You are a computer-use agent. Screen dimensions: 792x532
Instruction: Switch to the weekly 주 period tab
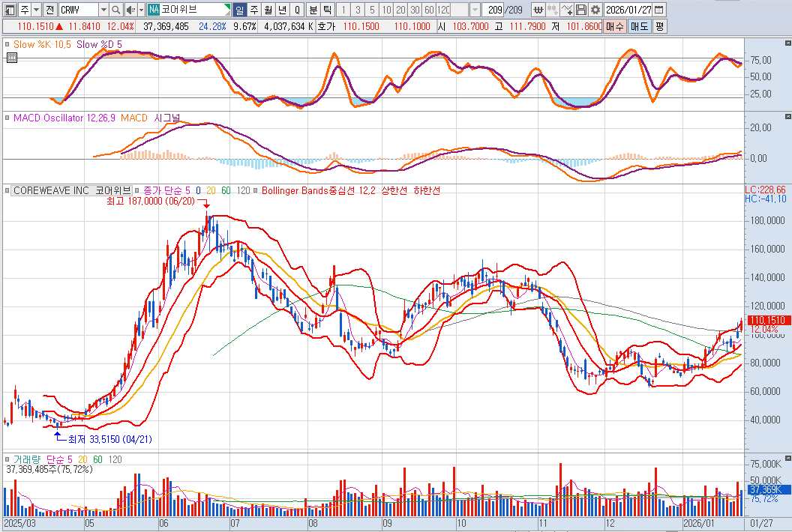[253, 10]
